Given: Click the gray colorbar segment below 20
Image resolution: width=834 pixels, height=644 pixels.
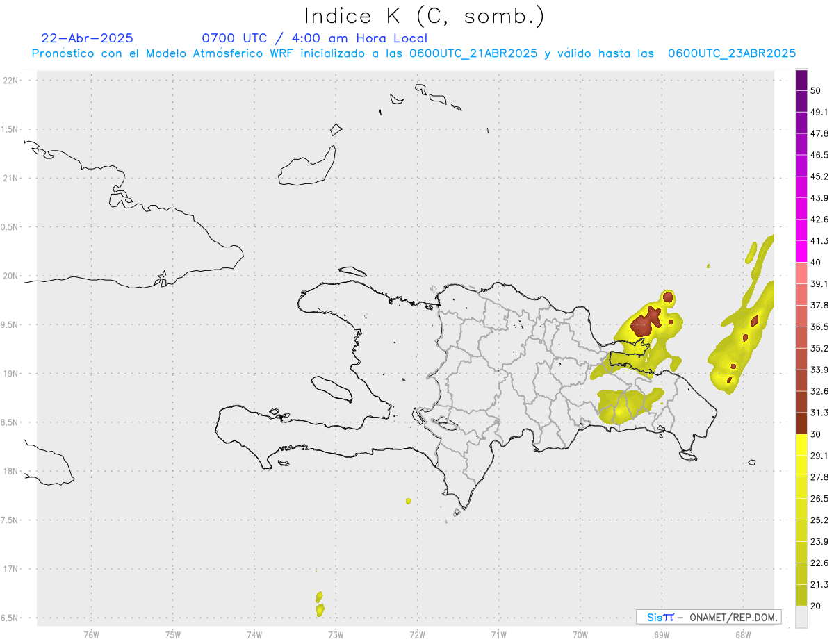Looking at the screenshot, I should coord(802,617).
